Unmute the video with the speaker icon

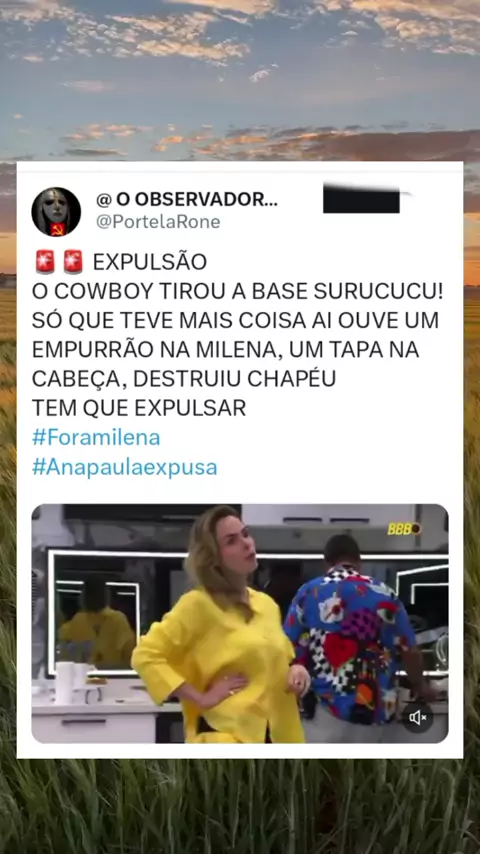[418, 717]
